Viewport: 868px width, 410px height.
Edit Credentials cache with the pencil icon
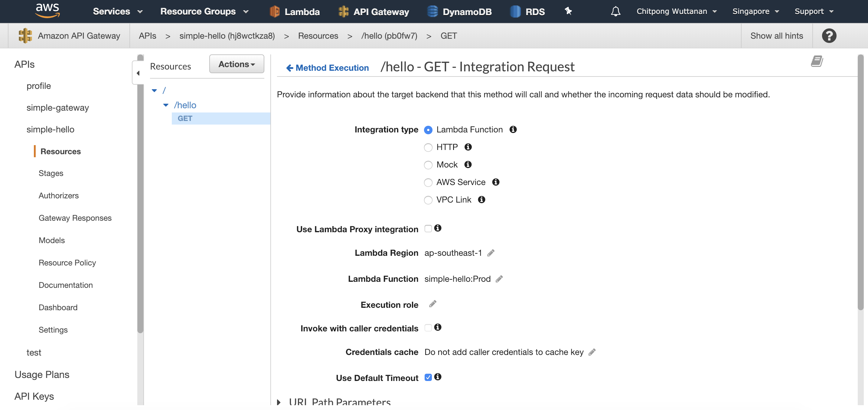coord(592,352)
